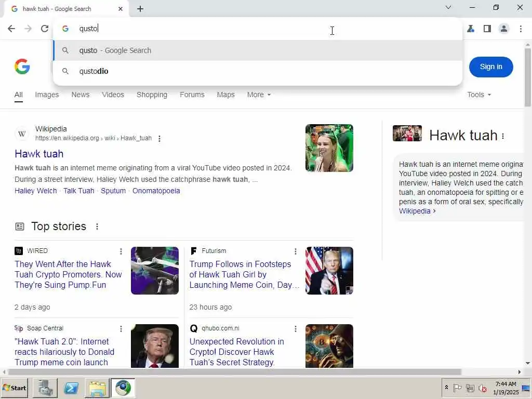Image resolution: width=532 pixels, height=399 pixels.
Task: Click the Wikipedia result thumbnail image
Action: coord(329,148)
